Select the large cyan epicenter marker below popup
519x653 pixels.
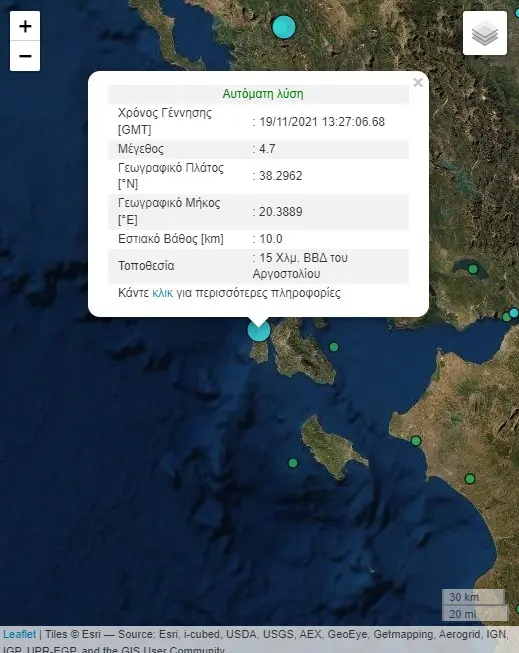259,331
